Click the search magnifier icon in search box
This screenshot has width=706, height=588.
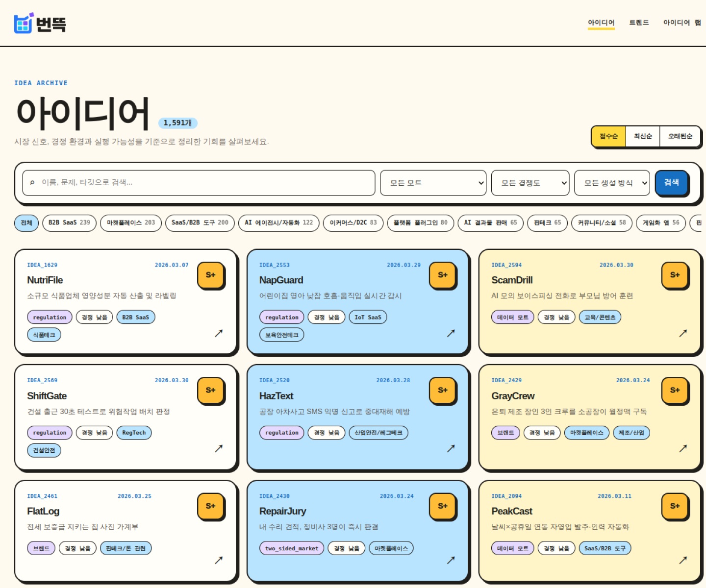32,183
